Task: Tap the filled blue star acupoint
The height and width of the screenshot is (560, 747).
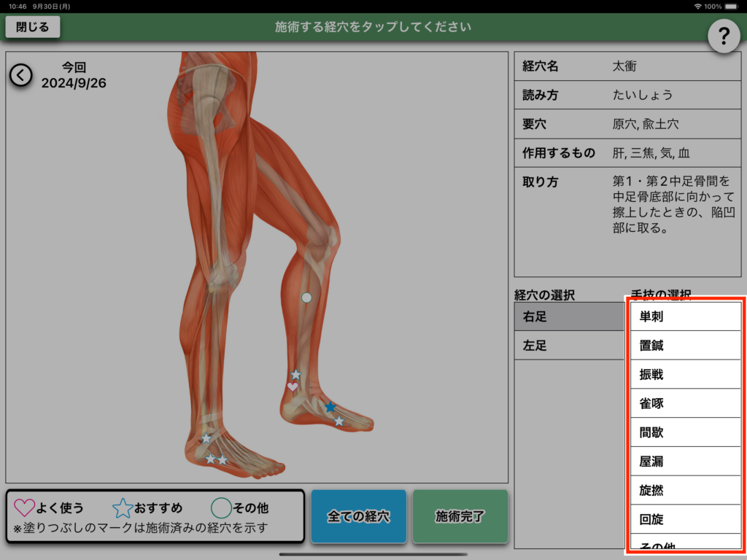Action: click(330, 407)
